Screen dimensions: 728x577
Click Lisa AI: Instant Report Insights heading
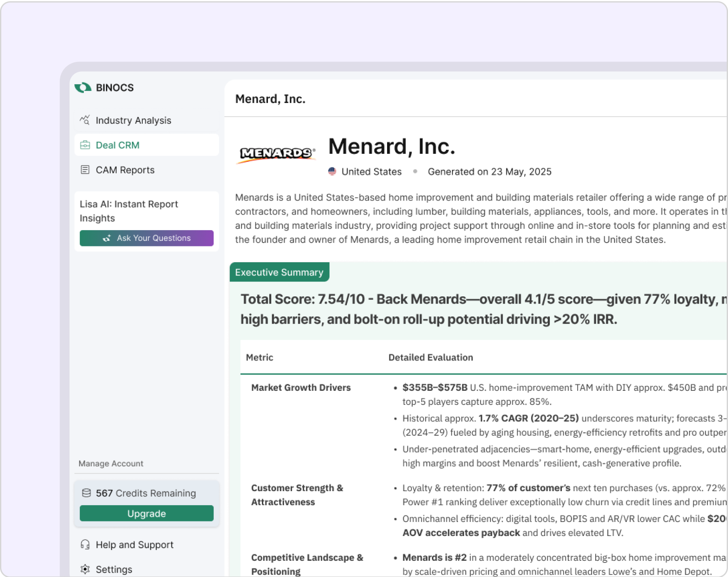coord(129,211)
